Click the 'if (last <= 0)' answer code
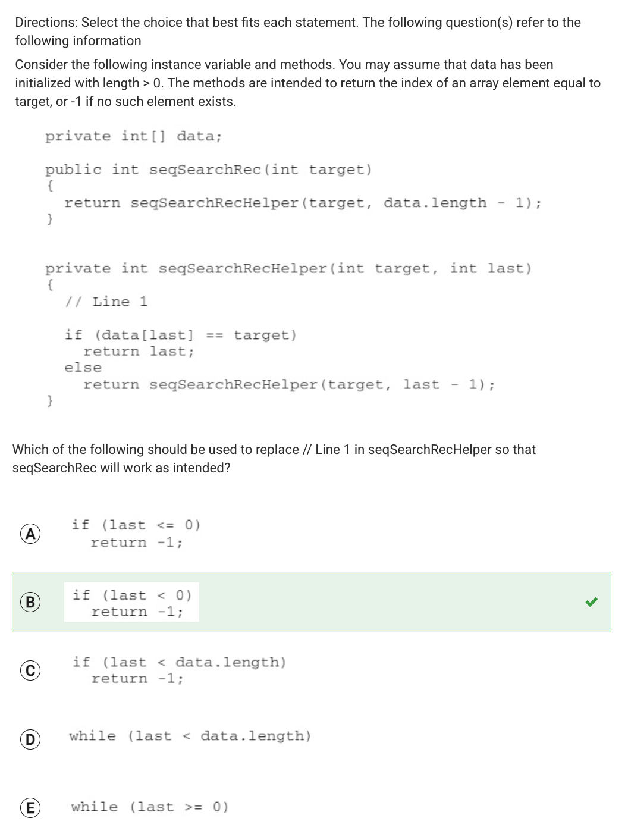The image size is (628, 840). coord(136,534)
